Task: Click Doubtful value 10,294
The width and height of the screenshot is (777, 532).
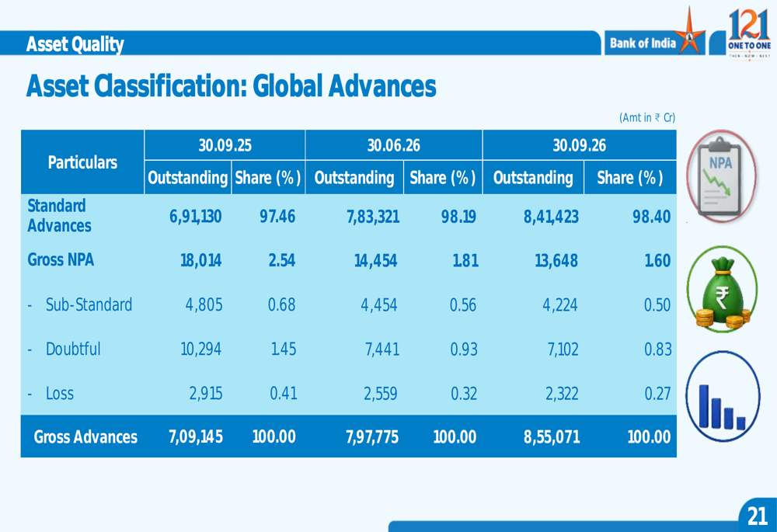Action: [200, 349]
